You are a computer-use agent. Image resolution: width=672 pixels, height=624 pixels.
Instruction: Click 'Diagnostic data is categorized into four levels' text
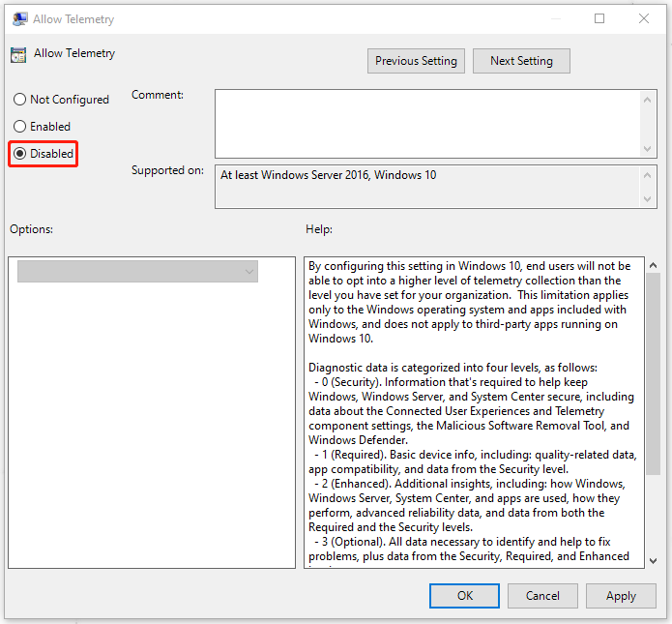[453, 368]
